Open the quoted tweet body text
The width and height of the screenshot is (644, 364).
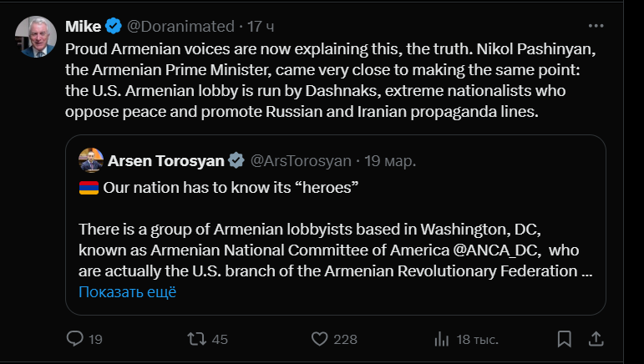pos(334,249)
